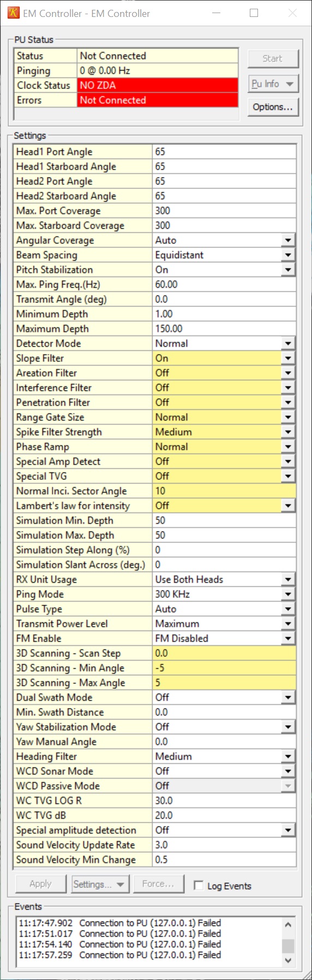The height and width of the screenshot is (980, 312).
Task: Click the Options... button
Action: [273, 107]
